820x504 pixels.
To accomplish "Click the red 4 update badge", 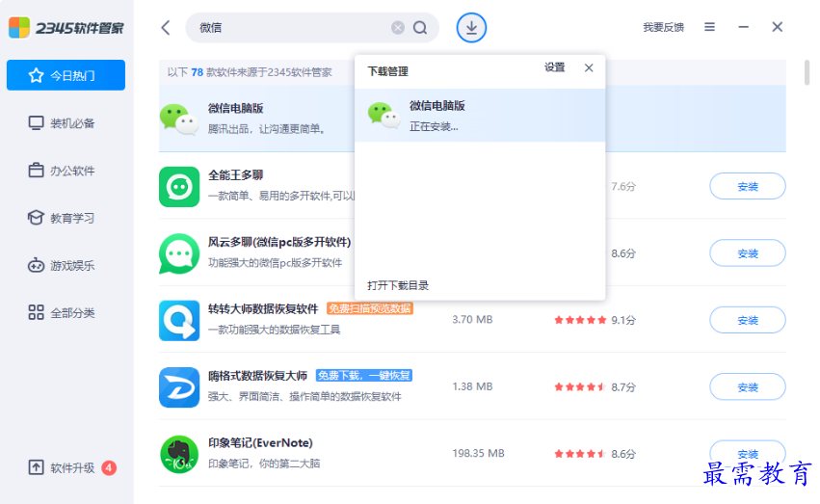I will [109, 467].
